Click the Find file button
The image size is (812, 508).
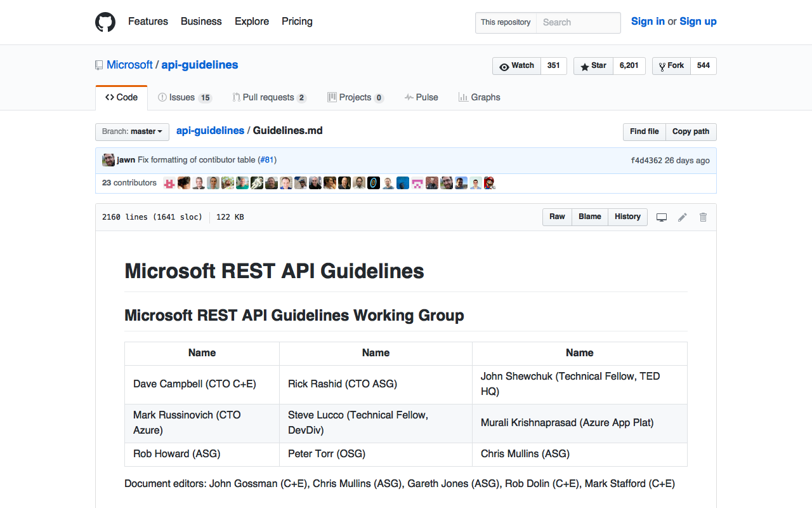644,131
